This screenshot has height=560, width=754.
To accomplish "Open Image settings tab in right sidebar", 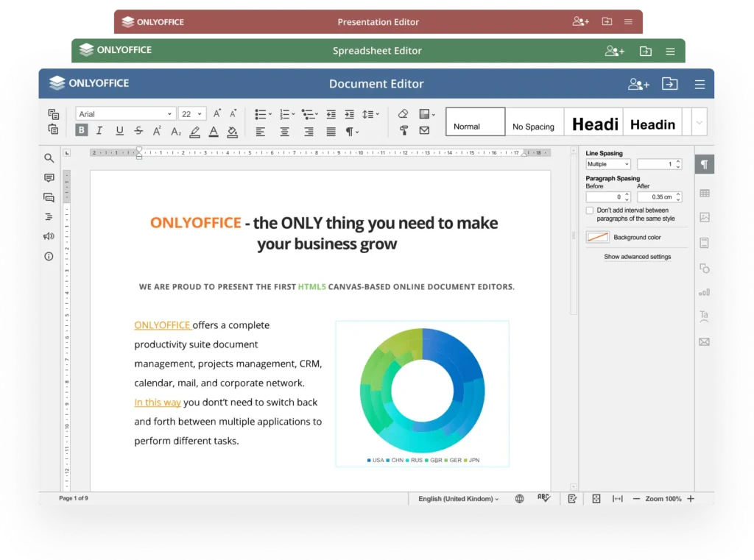I will [705, 217].
